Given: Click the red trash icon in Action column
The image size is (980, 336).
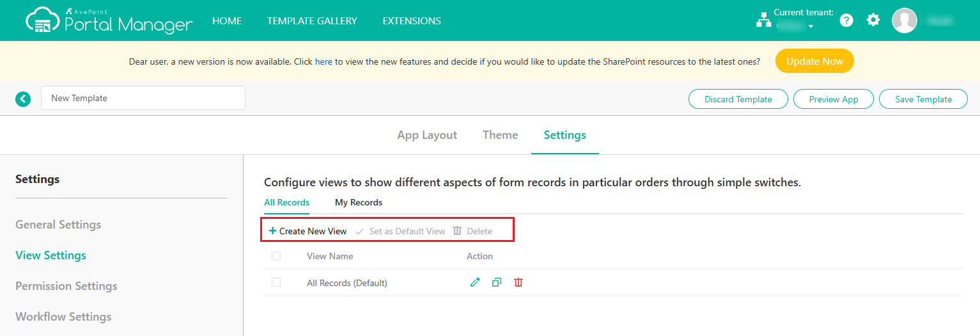Looking at the screenshot, I should pyautogui.click(x=518, y=282).
